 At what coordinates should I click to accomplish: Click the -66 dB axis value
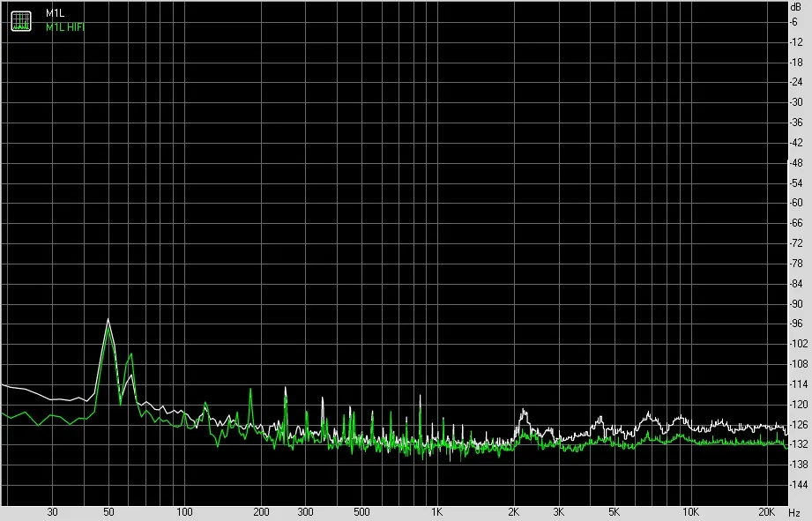click(795, 223)
